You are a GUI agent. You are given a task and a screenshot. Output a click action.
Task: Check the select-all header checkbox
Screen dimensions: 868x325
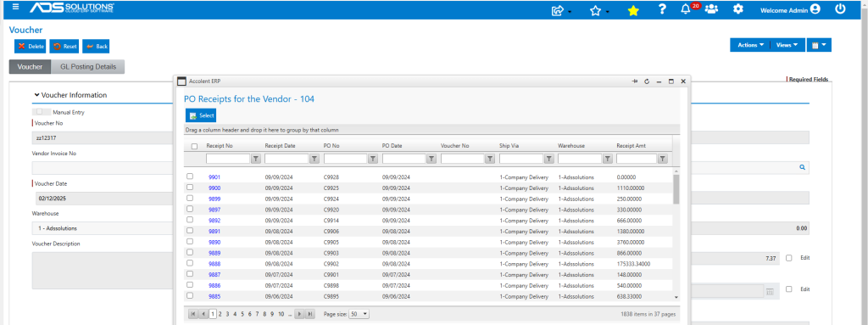[194, 147]
